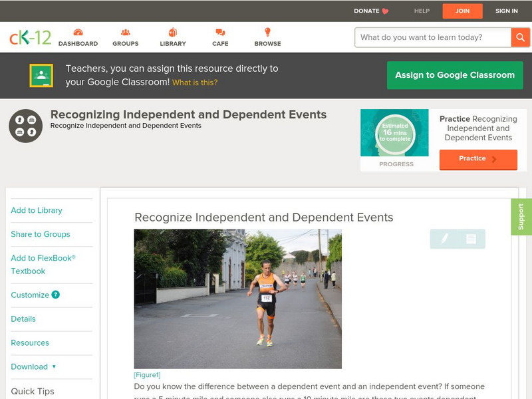Open the Support side tab

521,217
